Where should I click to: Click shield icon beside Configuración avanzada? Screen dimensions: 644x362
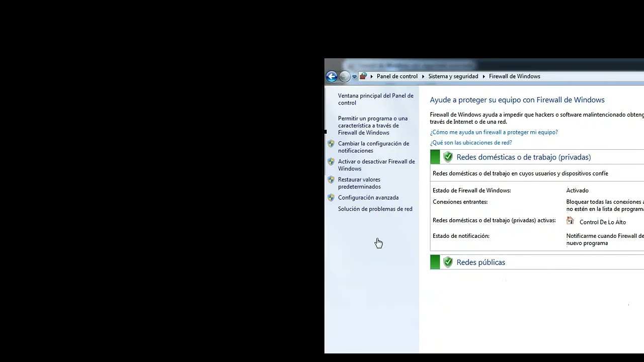coord(331,198)
